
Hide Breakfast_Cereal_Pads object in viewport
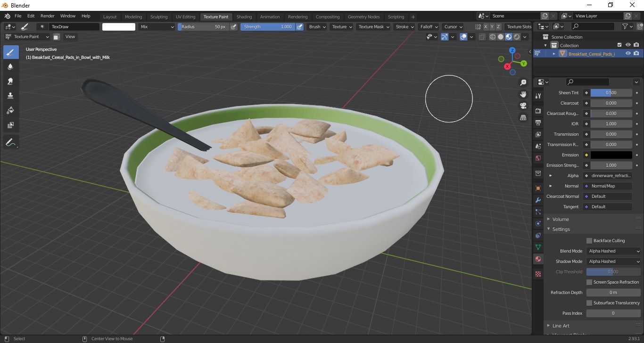pyautogui.click(x=628, y=54)
